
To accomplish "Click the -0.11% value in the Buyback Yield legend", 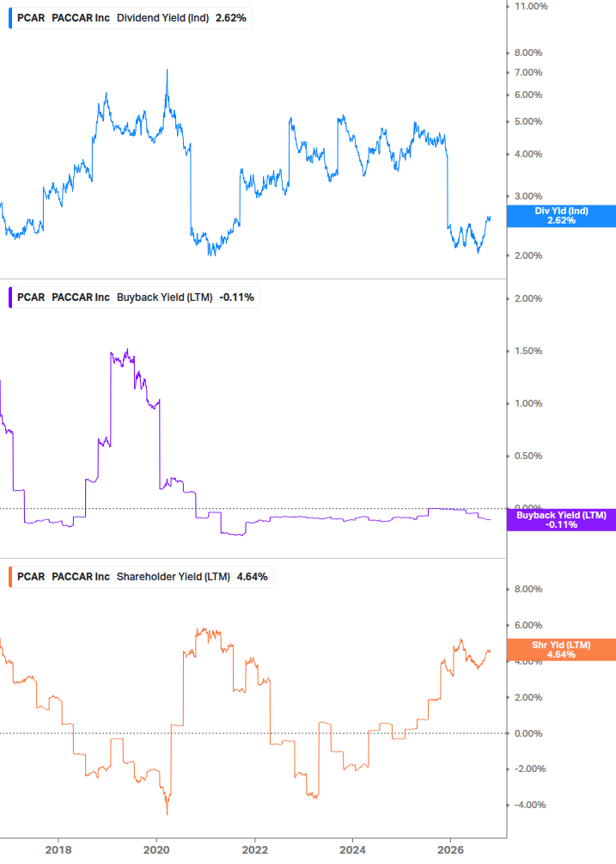I will (237, 297).
